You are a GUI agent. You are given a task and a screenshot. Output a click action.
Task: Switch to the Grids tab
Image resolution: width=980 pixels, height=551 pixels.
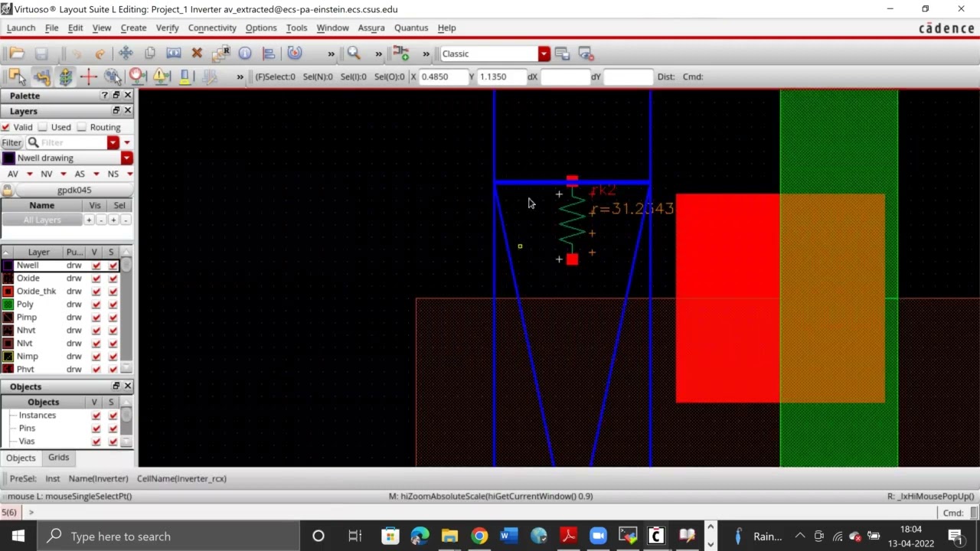[x=58, y=457]
